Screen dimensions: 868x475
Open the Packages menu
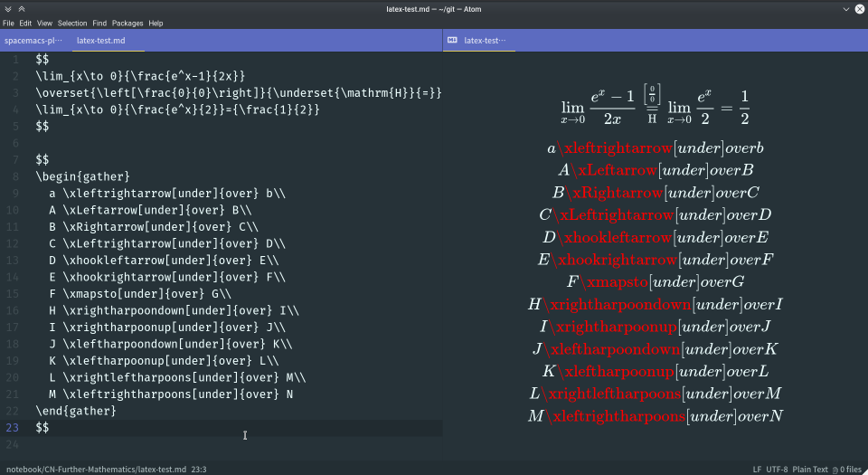(x=127, y=23)
